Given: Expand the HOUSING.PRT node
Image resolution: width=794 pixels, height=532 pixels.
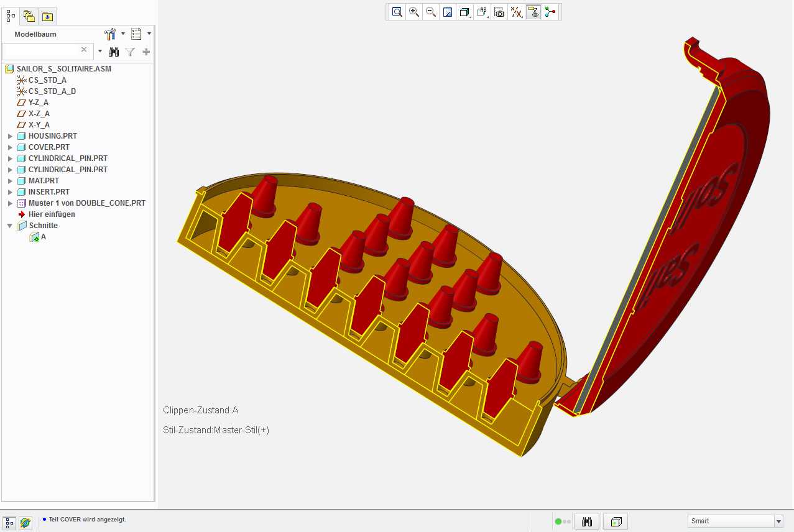Looking at the screenshot, I should click(10, 136).
